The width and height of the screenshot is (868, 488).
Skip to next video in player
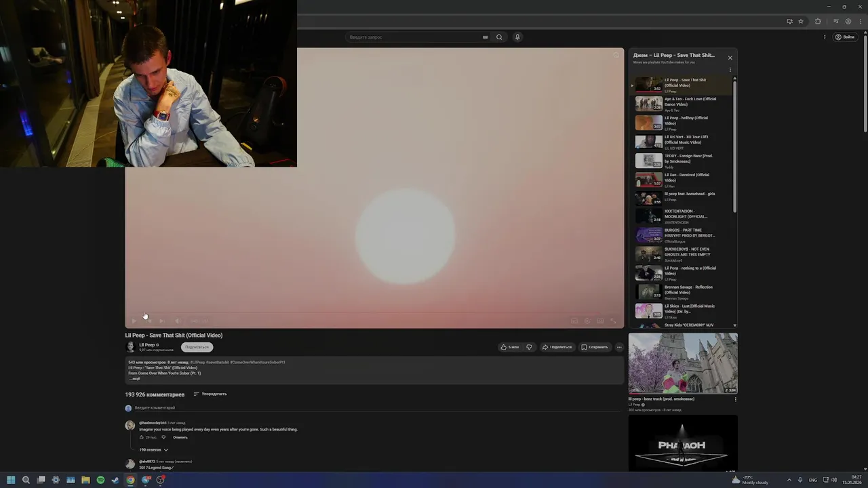(161, 321)
